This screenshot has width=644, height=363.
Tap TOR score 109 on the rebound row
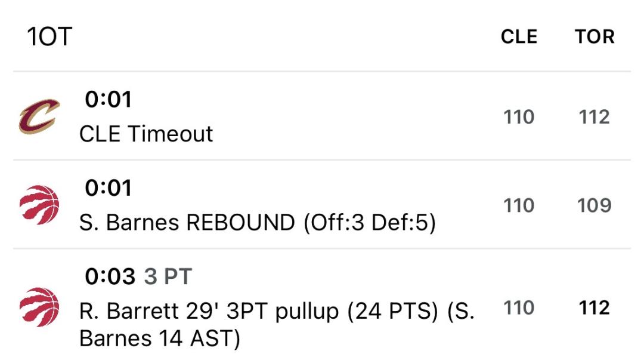tap(595, 205)
